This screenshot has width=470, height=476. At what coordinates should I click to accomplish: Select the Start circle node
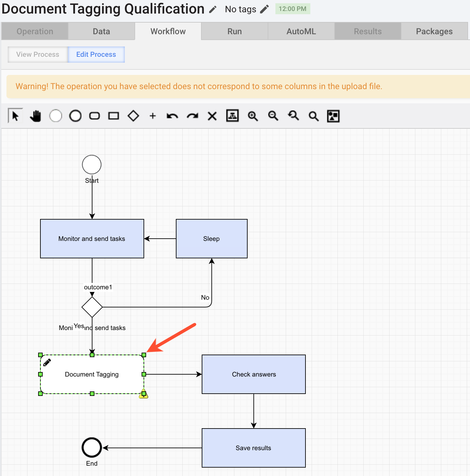pos(92,165)
